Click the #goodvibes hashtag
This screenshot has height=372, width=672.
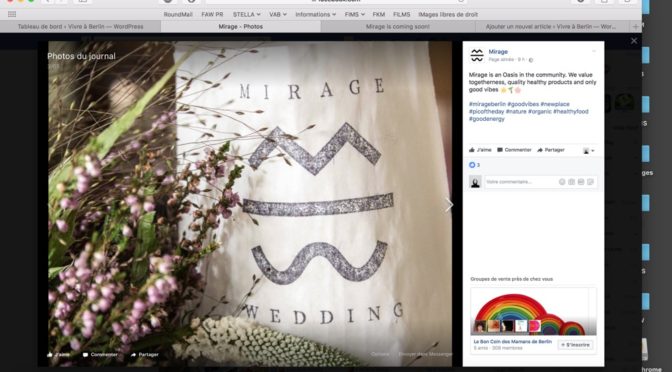point(523,104)
